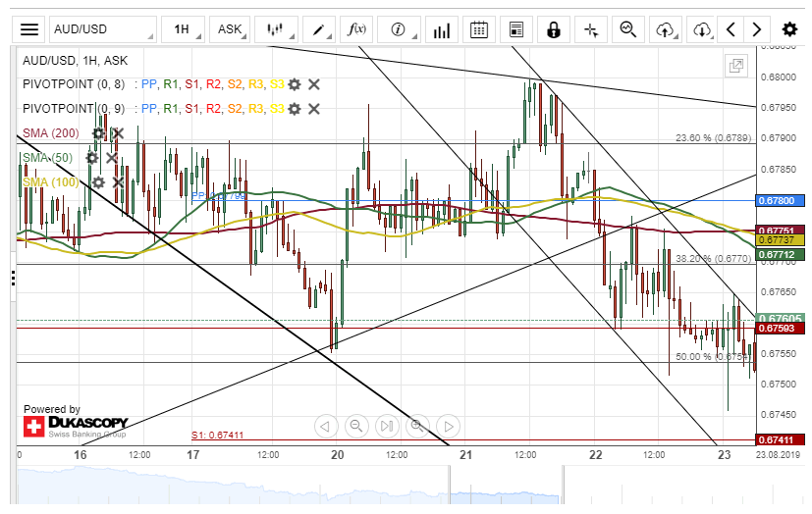Click the bar chart volume icon

(x=441, y=29)
